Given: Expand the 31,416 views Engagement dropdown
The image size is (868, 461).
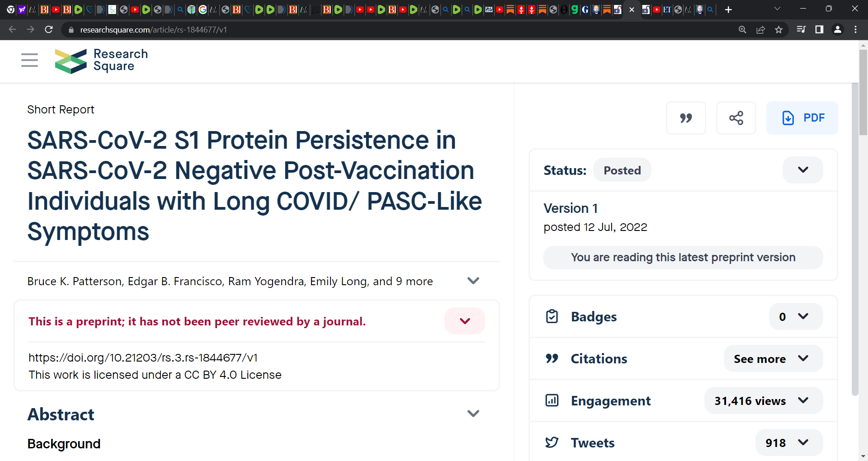Looking at the screenshot, I should (x=764, y=400).
